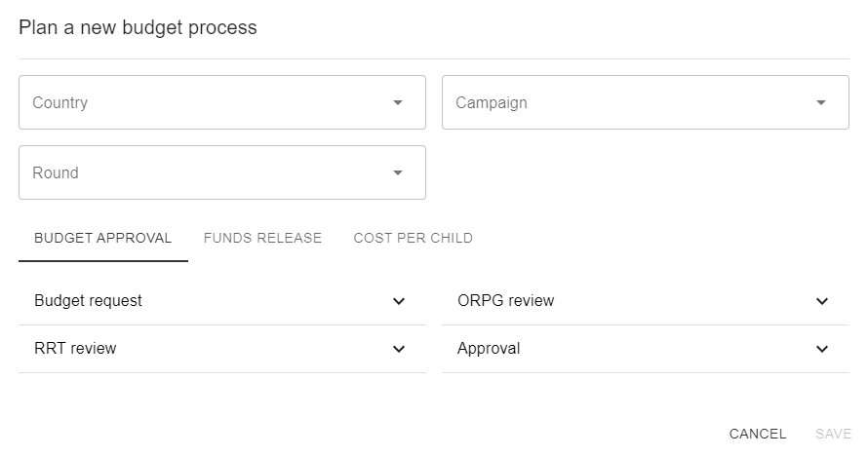The image size is (868, 457).
Task: Switch to the Cost Per Child tab
Action: [x=414, y=238]
